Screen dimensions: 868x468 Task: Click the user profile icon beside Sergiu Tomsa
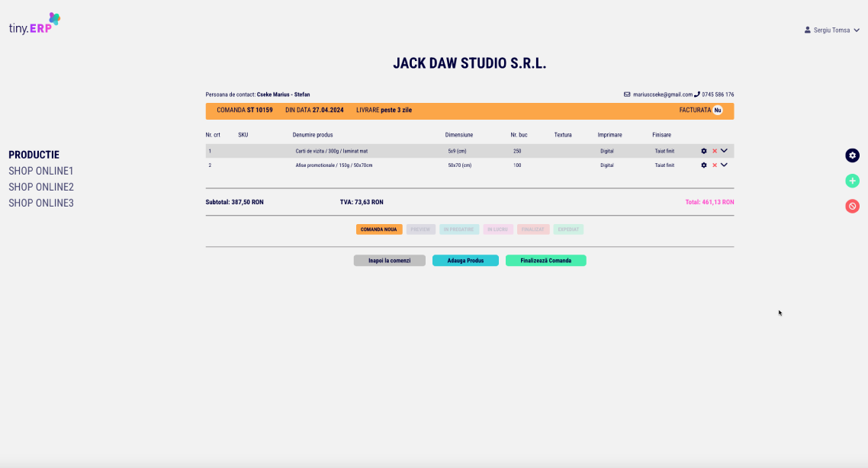(x=808, y=30)
